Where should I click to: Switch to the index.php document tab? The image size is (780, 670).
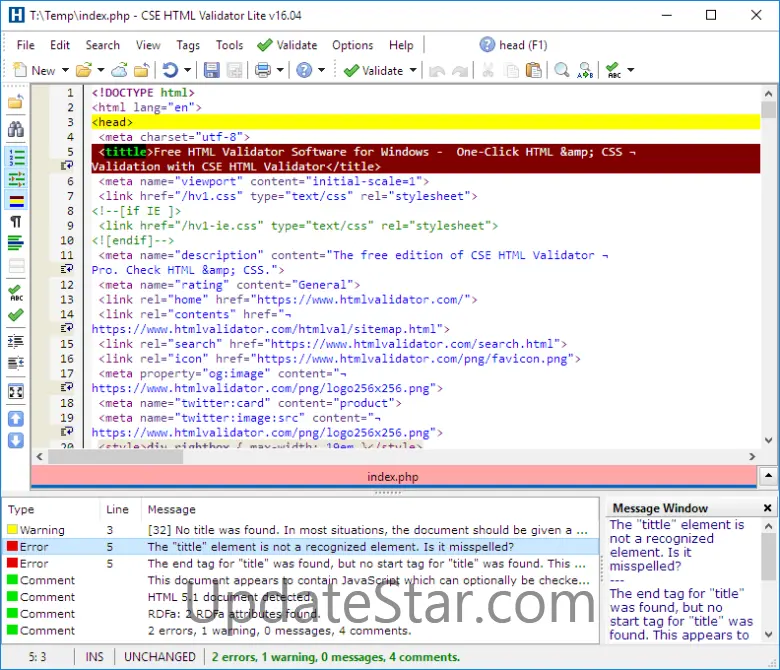click(x=393, y=477)
